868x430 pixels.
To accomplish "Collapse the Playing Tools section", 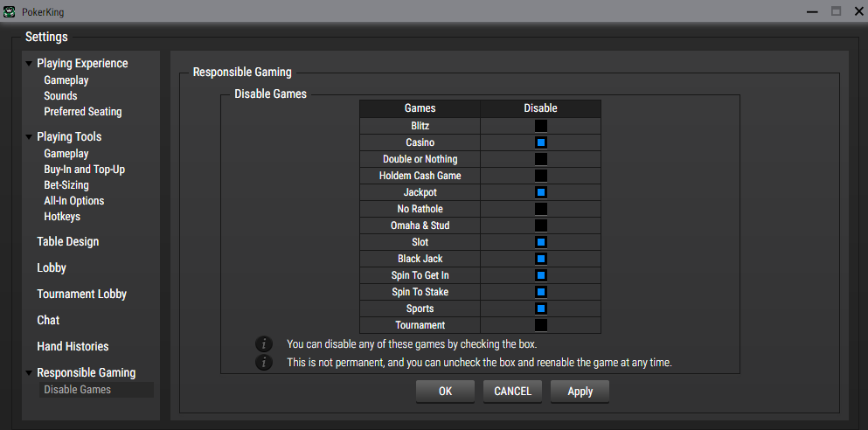I will point(29,137).
